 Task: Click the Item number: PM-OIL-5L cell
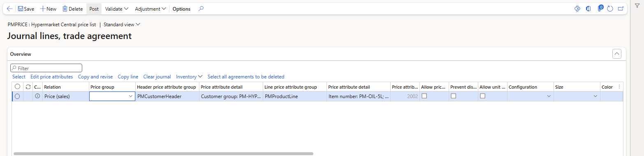(359, 96)
